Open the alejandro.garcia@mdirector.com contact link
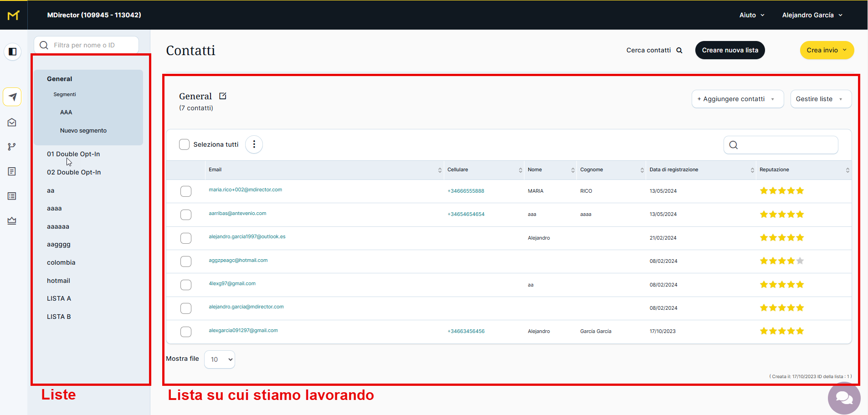Screen dimensions: 868x415 pos(246,307)
